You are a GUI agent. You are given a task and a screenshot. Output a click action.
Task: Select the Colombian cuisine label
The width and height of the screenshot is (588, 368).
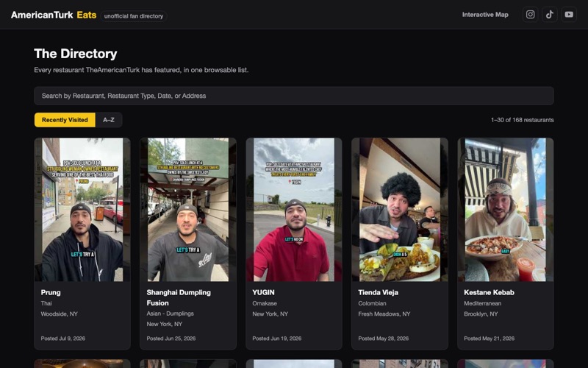click(x=372, y=303)
